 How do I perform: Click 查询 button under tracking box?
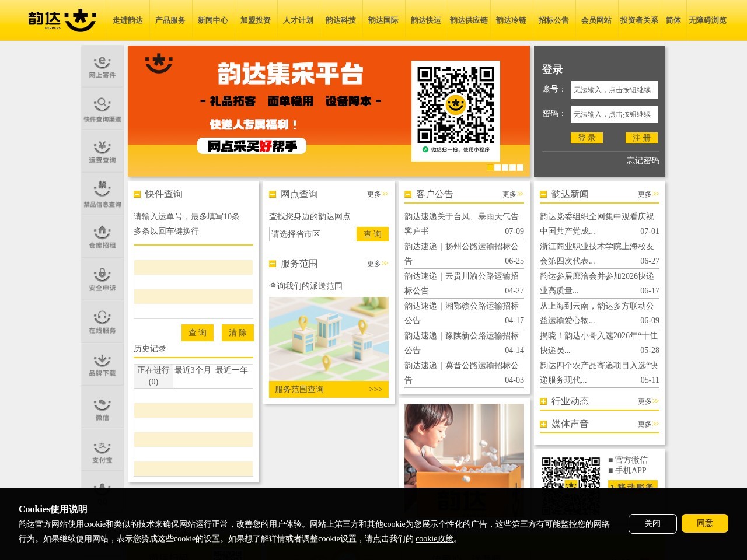[197, 332]
